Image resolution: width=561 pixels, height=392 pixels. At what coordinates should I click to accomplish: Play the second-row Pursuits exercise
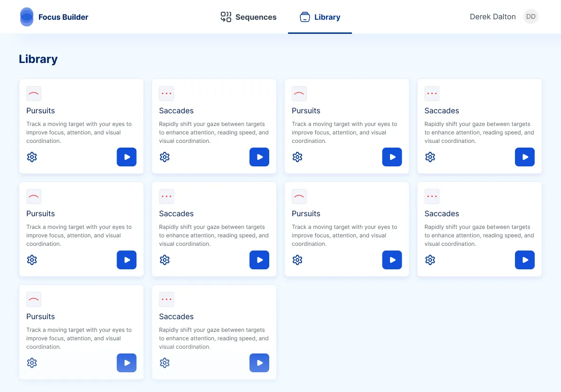(126, 259)
